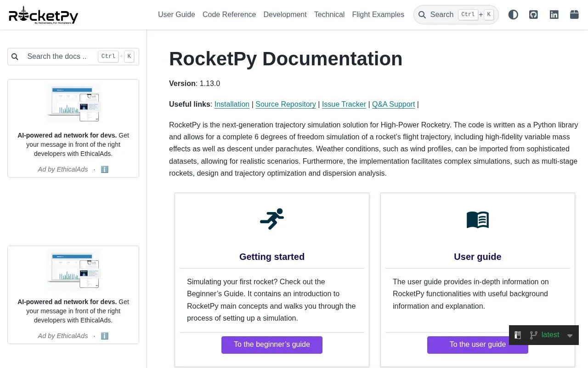Follow the Installation link
Viewport: 588px width, 368px height.
point(232,104)
